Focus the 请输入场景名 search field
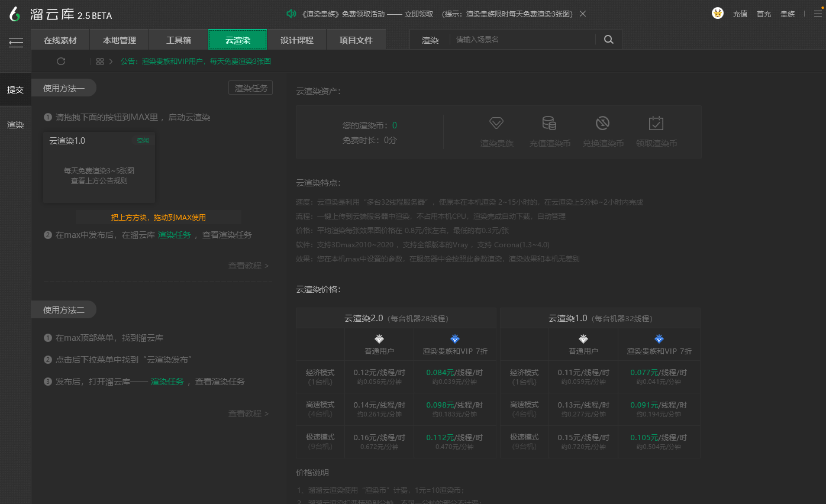The image size is (826, 504). click(x=524, y=40)
